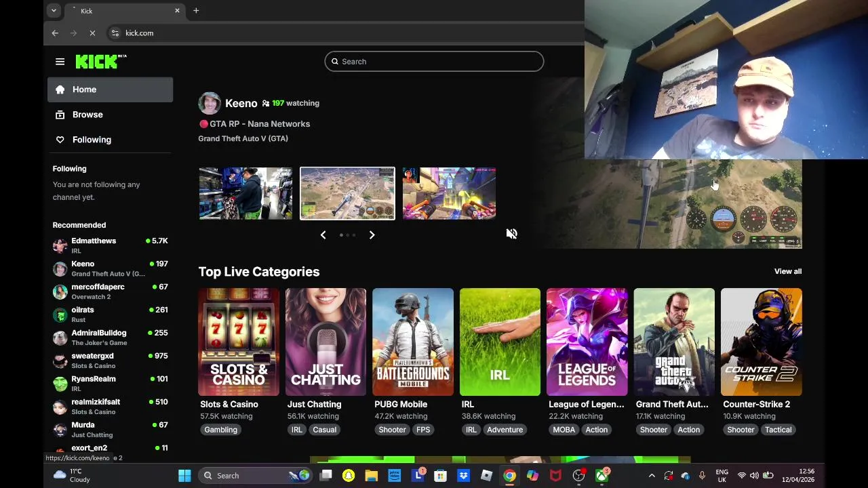
Task: Open Windows Start menu
Action: pos(184,475)
